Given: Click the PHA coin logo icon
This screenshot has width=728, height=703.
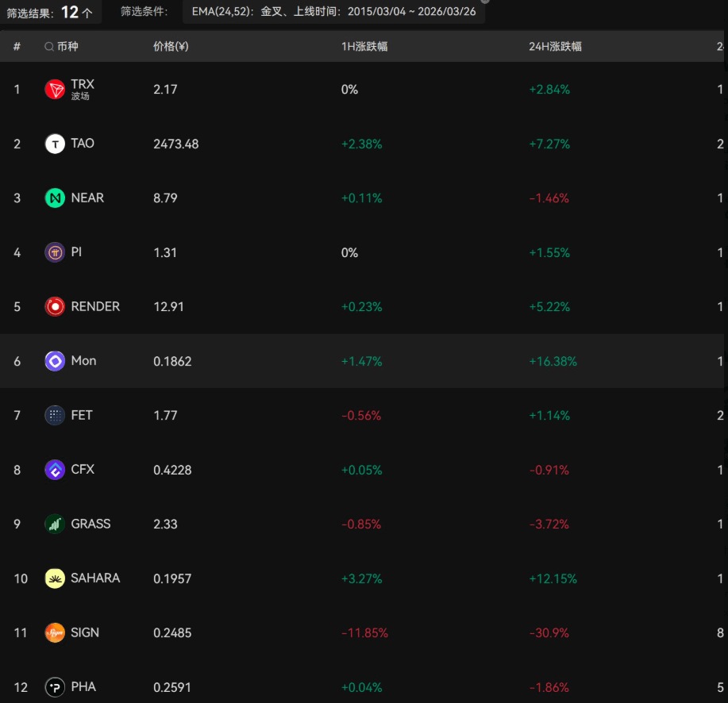Looking at the screenshot, I should (55, 687).
